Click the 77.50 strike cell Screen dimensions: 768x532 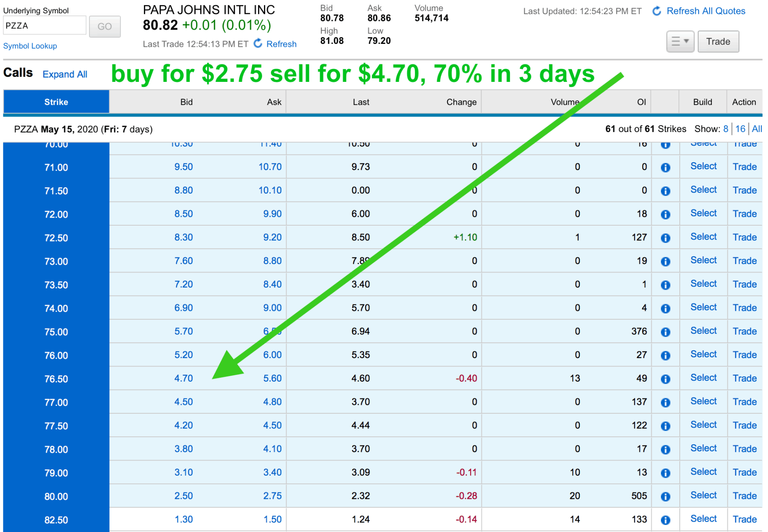56,426
